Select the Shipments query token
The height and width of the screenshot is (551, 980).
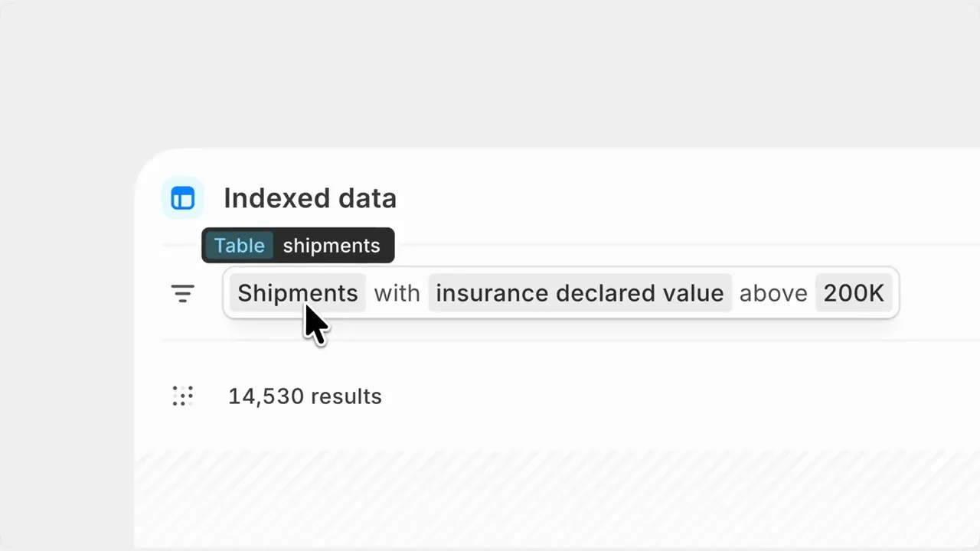[x=298, y=293]
